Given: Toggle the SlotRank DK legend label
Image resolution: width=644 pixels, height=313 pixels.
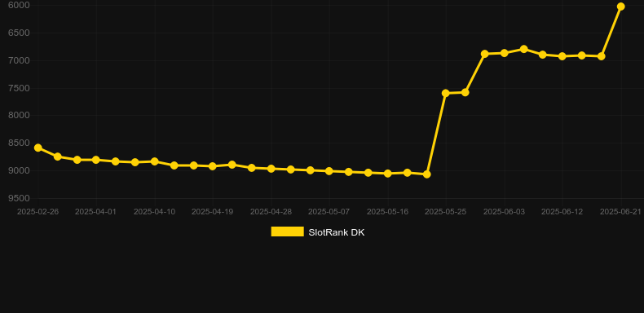Looking at the screenshot, I should tap(337, 232).
